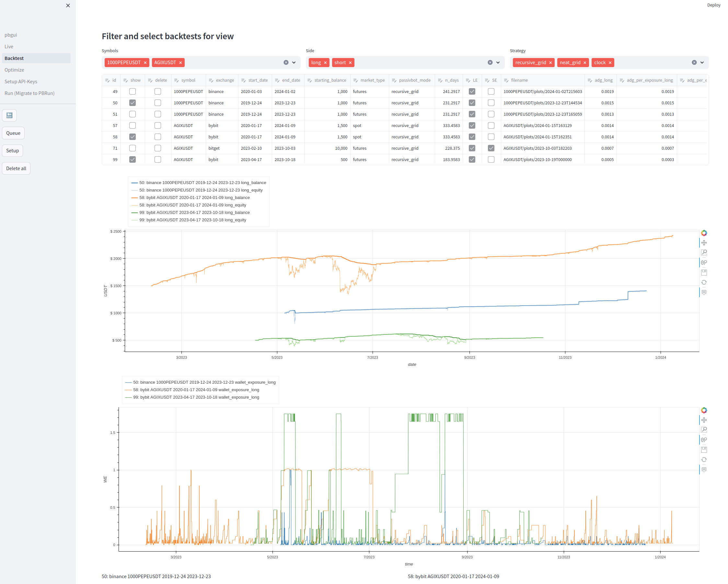Open the Side filter dropdown arrow

point(498,63)
